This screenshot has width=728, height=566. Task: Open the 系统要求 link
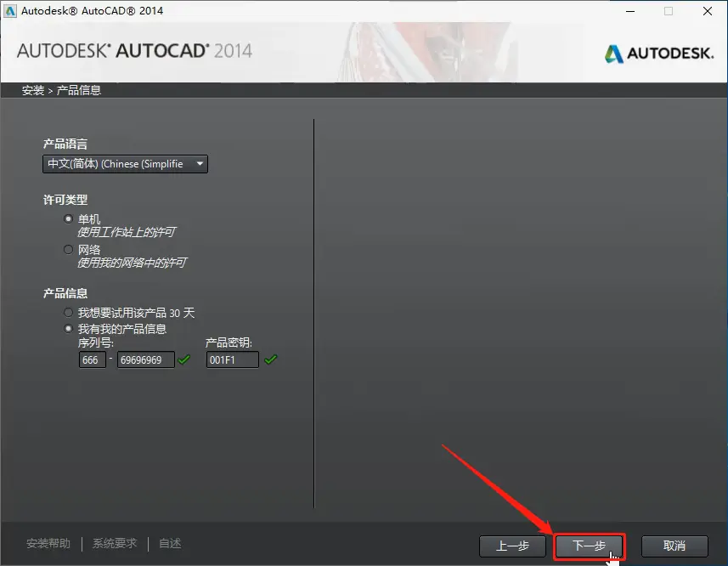tap(115, 543)
